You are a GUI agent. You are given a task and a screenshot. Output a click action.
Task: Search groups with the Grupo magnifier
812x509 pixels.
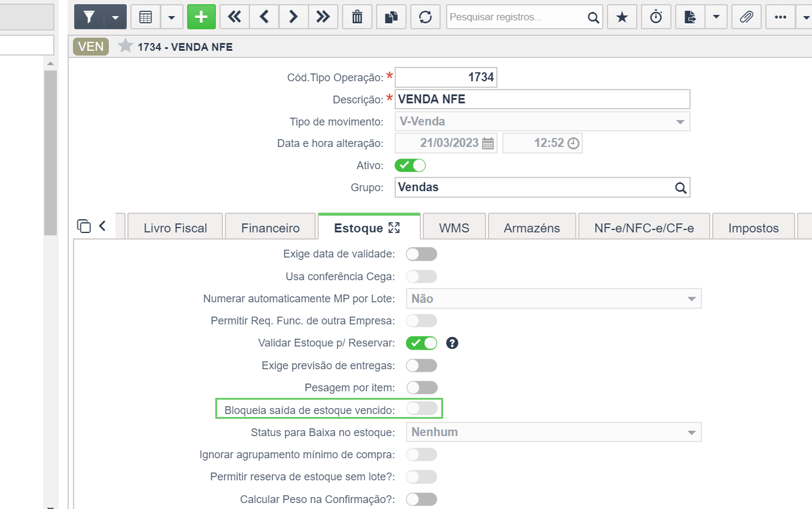(x=680, y=188)
